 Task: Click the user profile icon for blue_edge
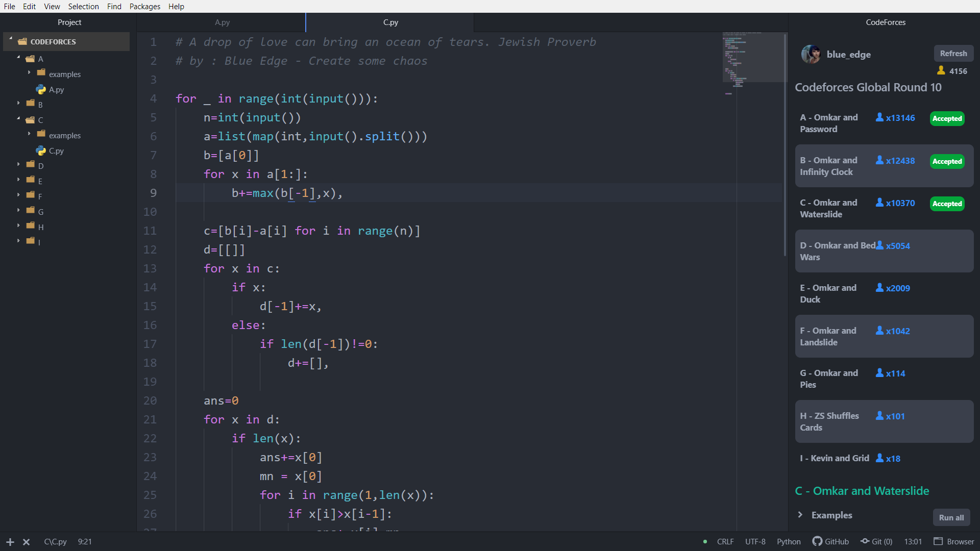click(x=811, y=55)
